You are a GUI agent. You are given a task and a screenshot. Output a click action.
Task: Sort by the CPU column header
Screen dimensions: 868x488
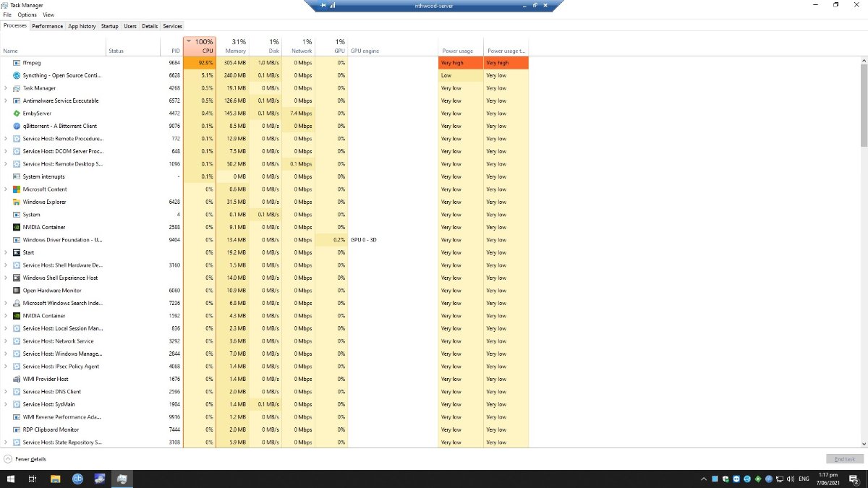[200, 46]
